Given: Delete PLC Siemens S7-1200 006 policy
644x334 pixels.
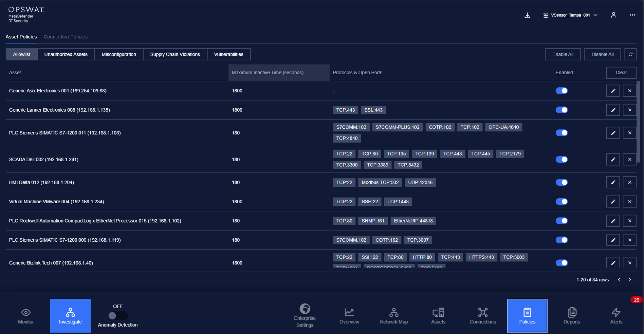Looking at the screenshot, I should 630,240.
